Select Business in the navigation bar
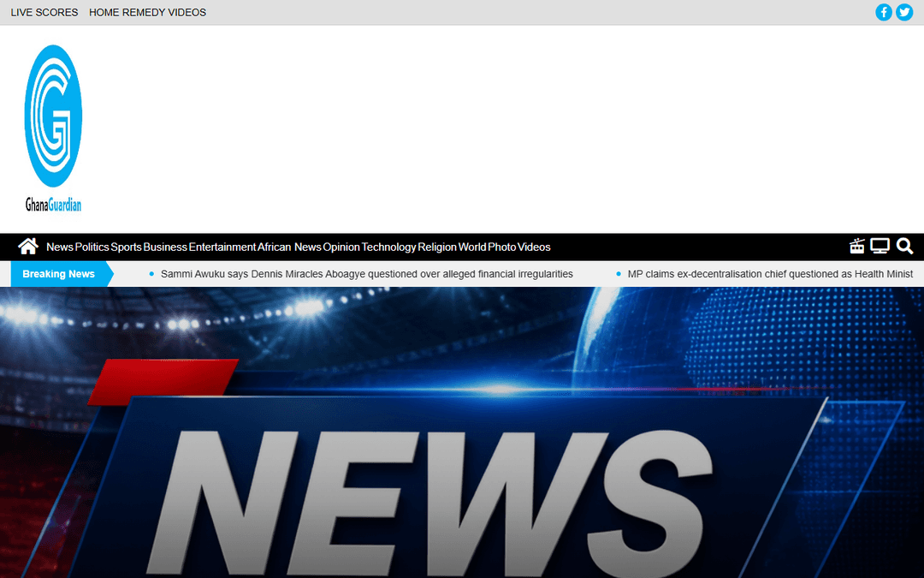 pyautogui.click(x=165, y=247)
